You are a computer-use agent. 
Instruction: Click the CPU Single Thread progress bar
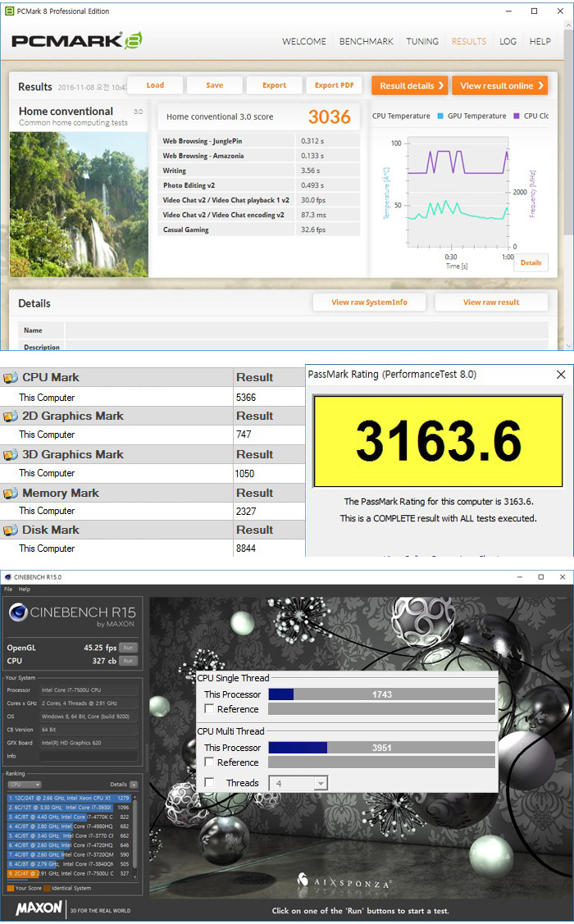(381, 694)
